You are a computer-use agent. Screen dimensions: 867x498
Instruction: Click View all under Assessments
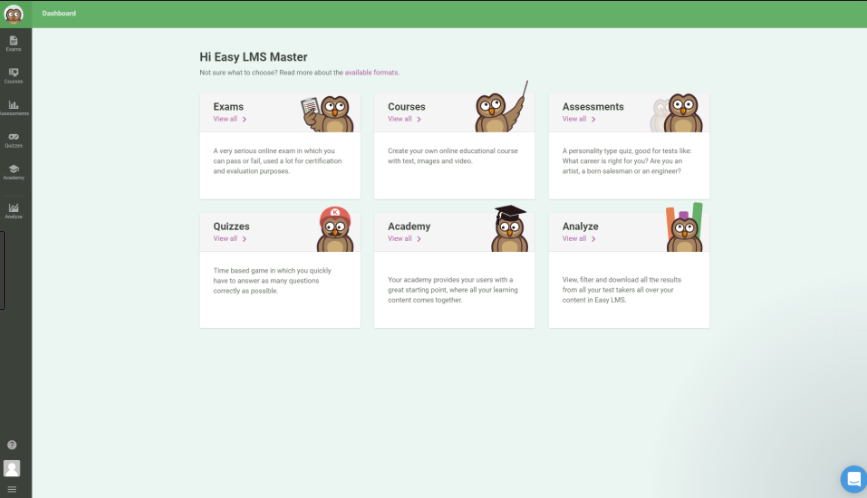point(579,119)
